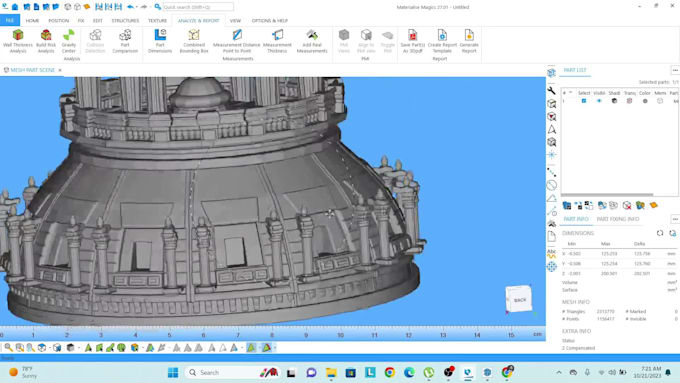Open the blank page tool in side toolbar
This screenshot has width=680, height=383.
tap(551, 236)
